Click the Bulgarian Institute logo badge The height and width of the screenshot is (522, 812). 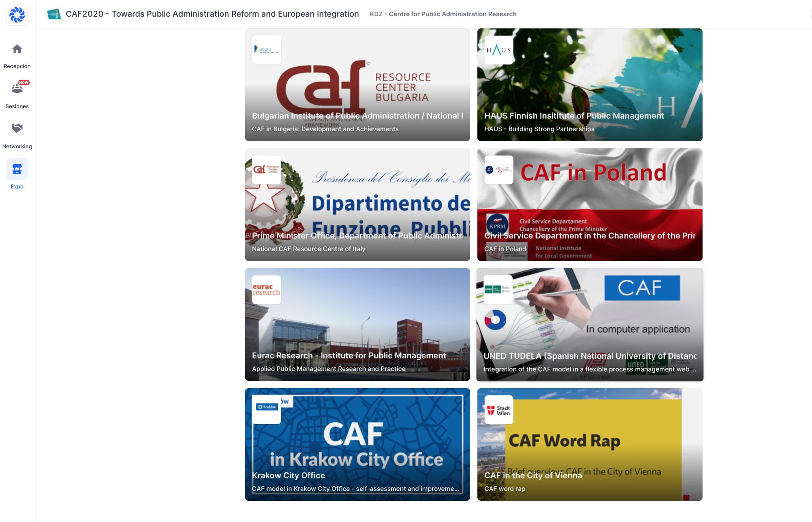267,50
